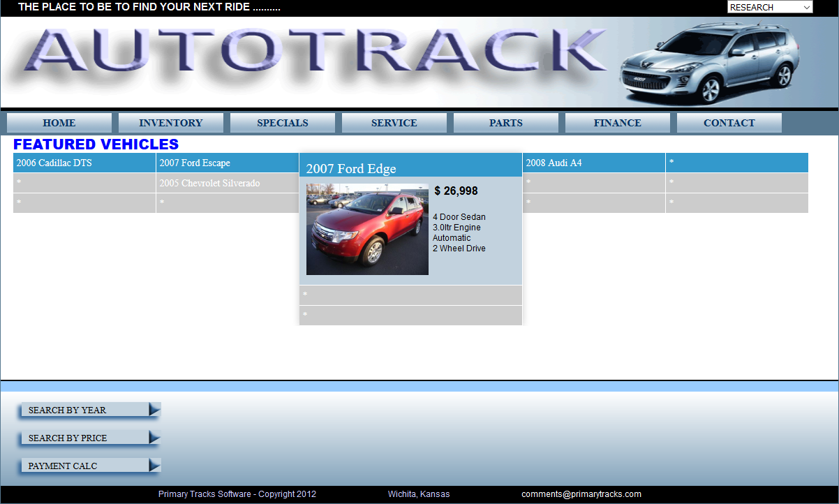
Task: Open the SERVICE page
Action: tap(394, 123)
